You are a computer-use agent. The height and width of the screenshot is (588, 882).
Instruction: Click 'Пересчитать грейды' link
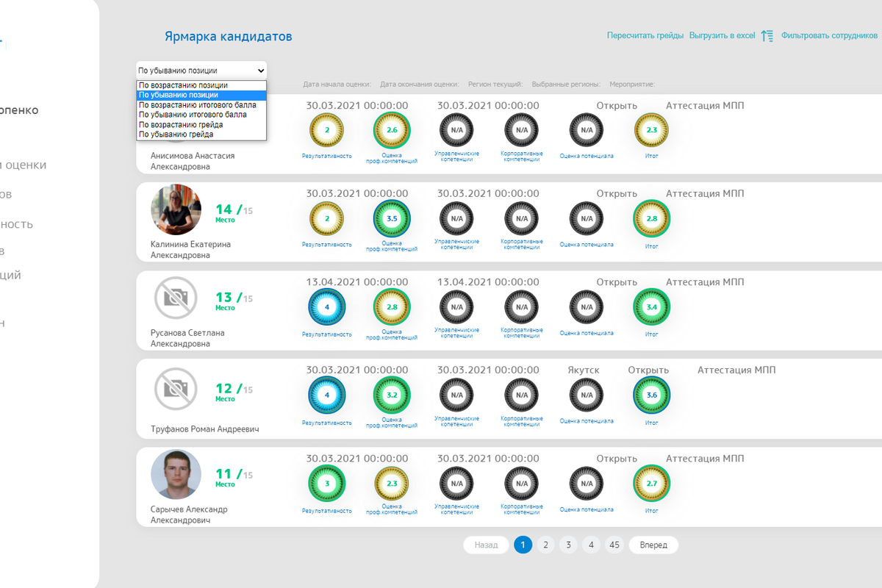(x=645, y=35)
